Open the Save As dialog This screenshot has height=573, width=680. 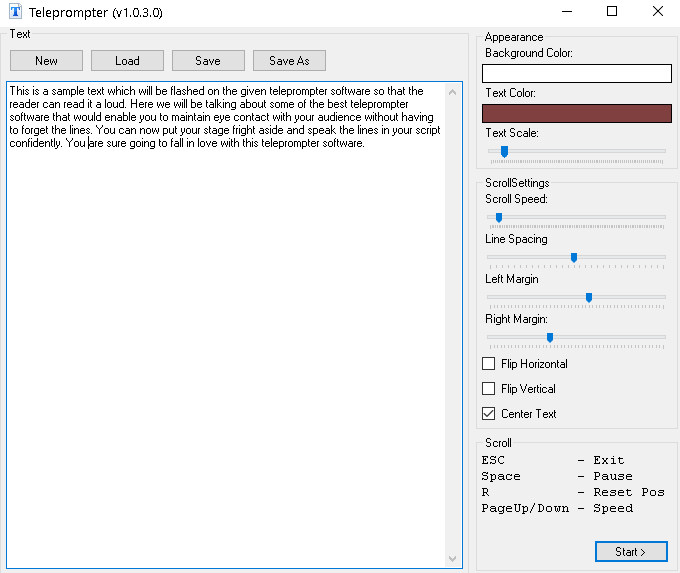point(289,61)
